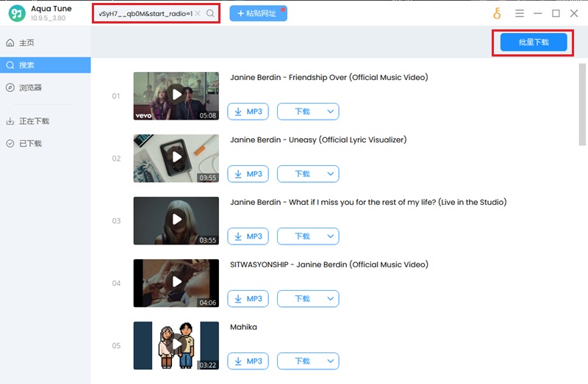
Task: Open the hamburger menu icon
Action: click(x=520, y=13)
